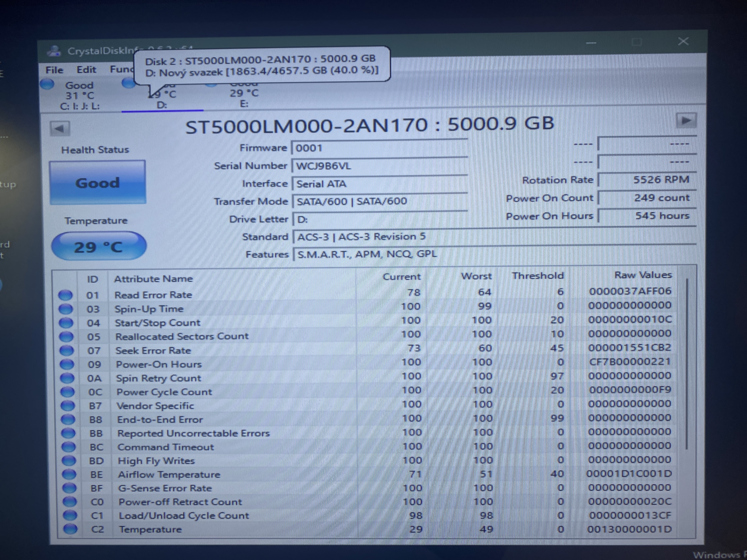The image size is (747, 560).
Task: Click status dot for G-Sense Error Rate
Action: click(69, 488)
